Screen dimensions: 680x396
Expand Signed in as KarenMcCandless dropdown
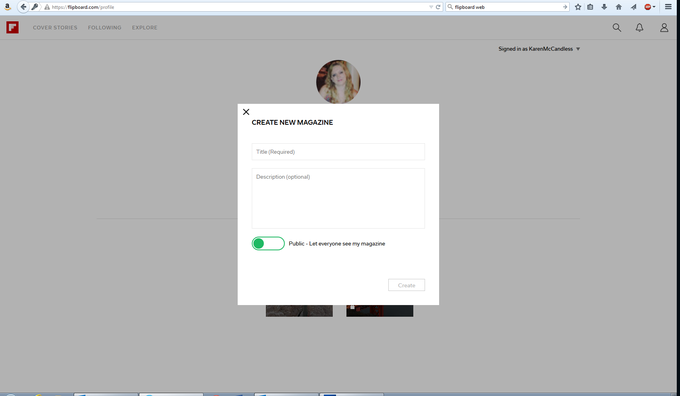tap(539, 49)
